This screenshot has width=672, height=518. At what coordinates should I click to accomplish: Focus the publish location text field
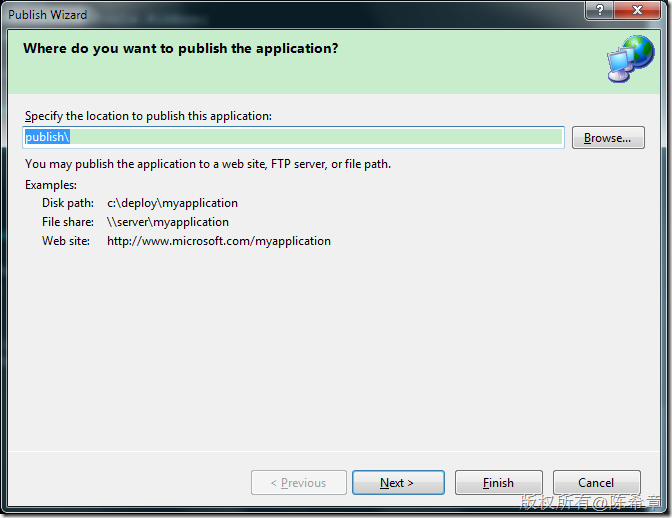coord(293,137)
